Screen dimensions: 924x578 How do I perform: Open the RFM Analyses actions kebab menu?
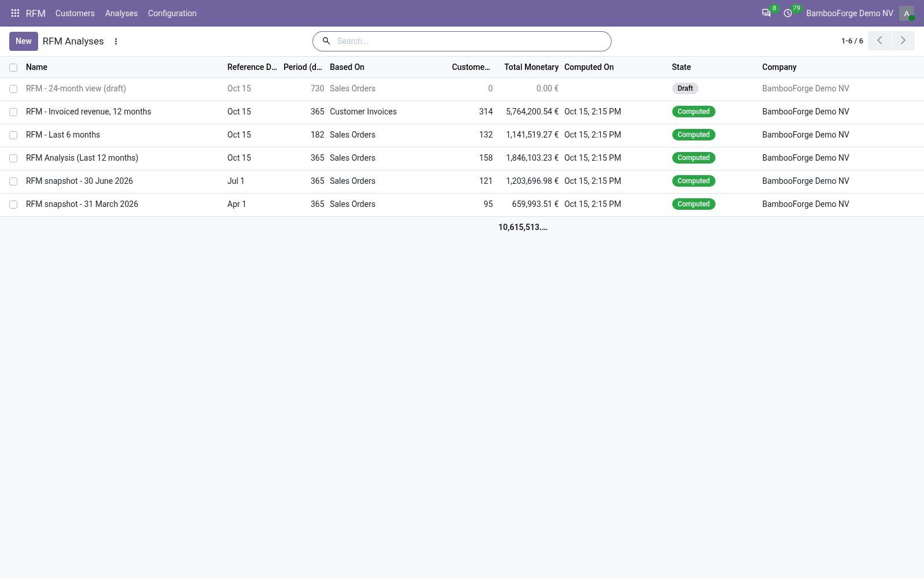(x=116, y=42)
